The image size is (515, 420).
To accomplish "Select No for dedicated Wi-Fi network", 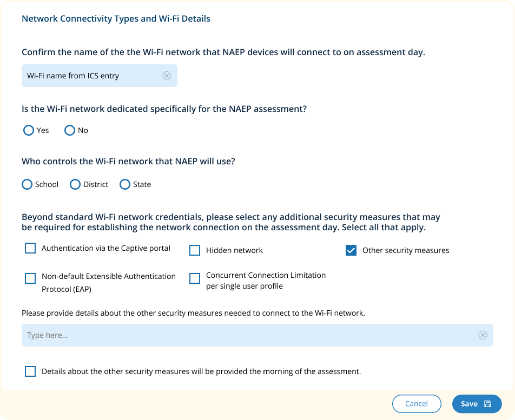I will coord(70,130).
